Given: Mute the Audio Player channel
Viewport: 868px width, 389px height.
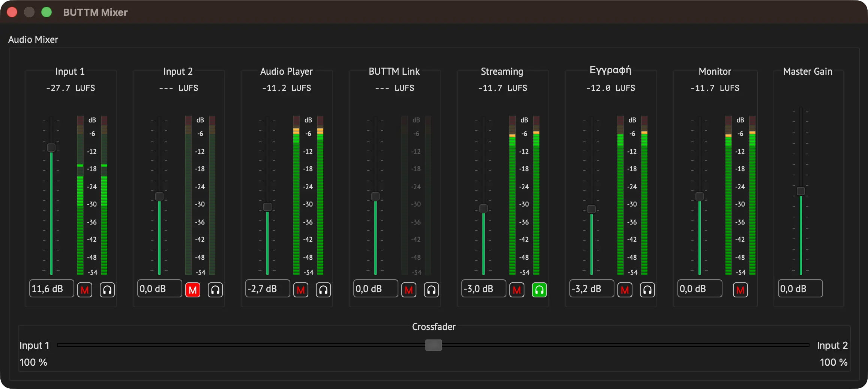Looking at the screenshot, I should 301,290.
